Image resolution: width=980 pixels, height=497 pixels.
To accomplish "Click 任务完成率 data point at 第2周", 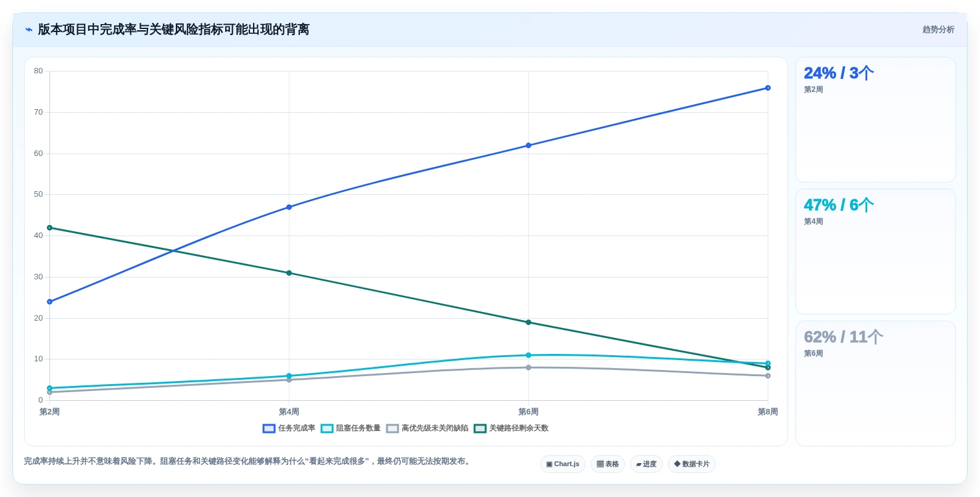I will 49,302.
